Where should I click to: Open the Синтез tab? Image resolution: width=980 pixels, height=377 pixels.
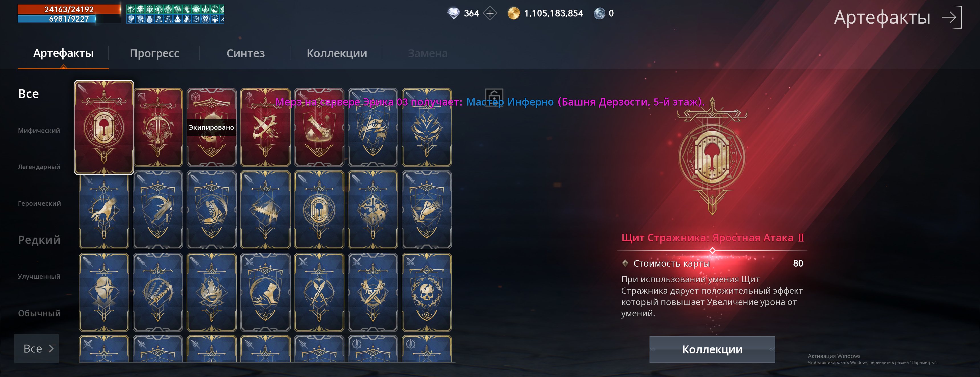click(x=246, y=53)
